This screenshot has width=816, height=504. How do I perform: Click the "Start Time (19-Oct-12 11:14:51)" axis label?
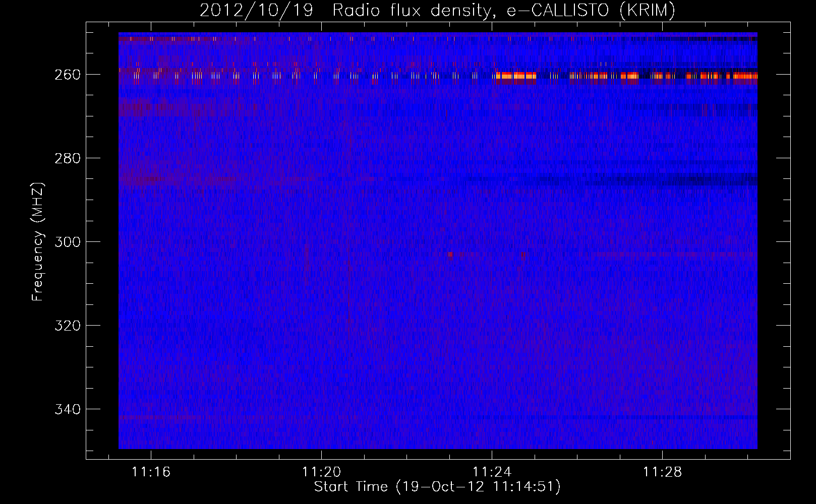[437, 487]
